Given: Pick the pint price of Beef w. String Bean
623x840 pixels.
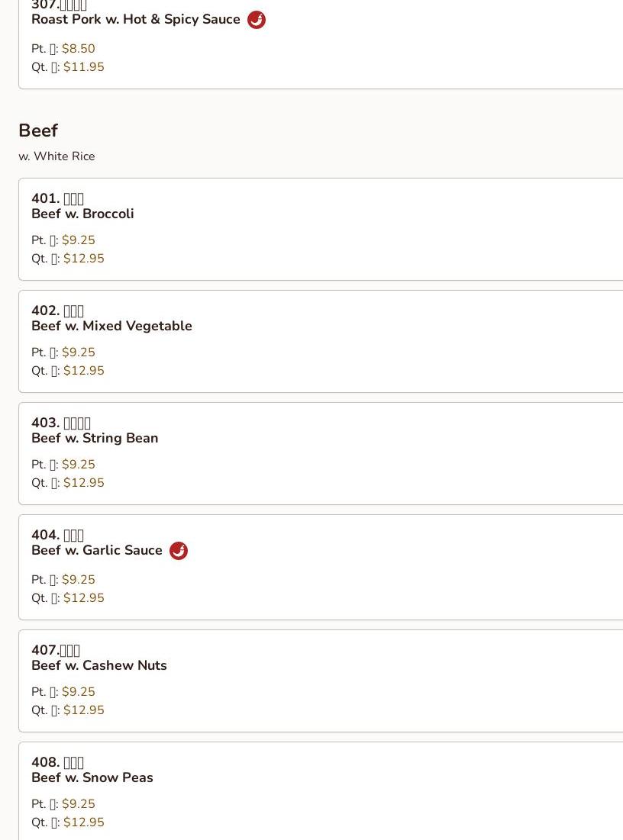Looking at the screenshot, I should [x=79, y=465].
